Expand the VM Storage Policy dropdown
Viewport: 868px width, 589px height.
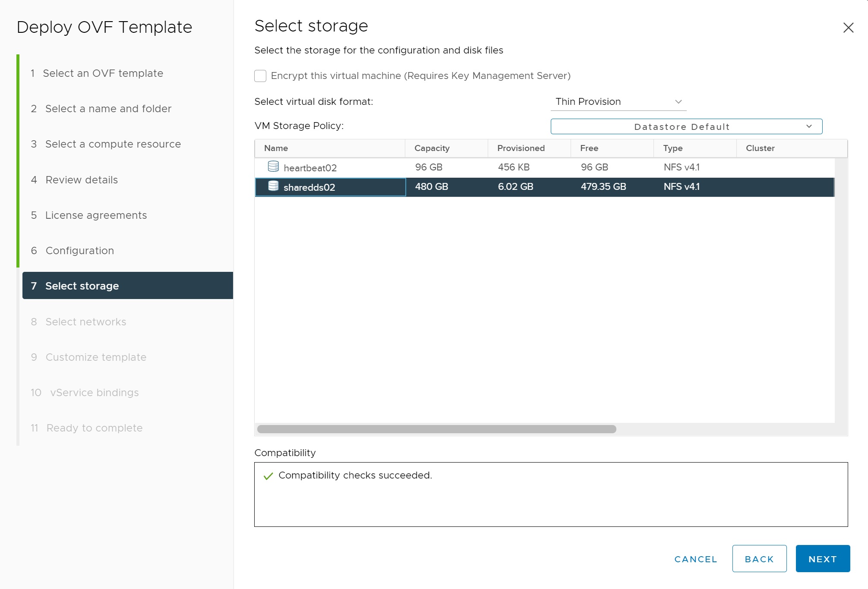(686, 126)
